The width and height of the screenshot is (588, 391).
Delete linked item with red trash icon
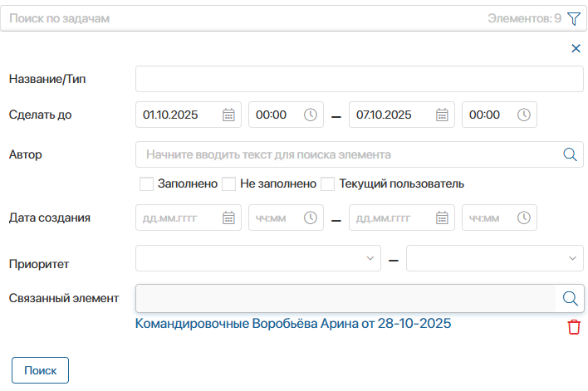click(x=573, y=327)
